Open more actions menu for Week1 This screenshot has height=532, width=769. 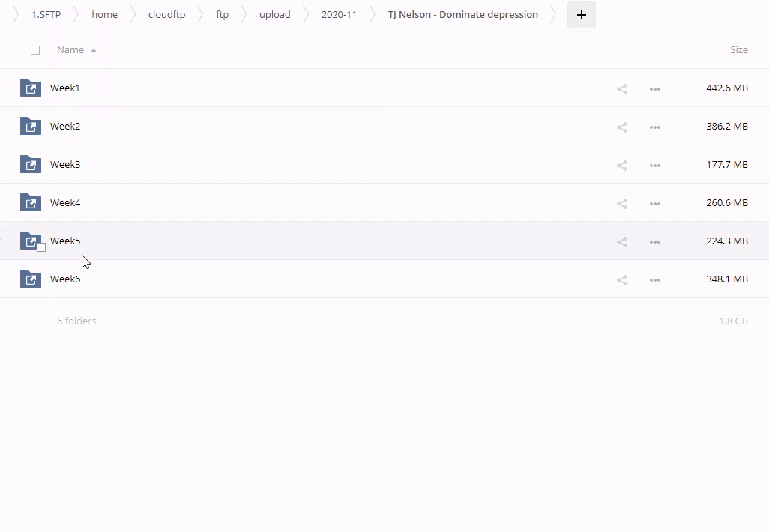point(654,89)
